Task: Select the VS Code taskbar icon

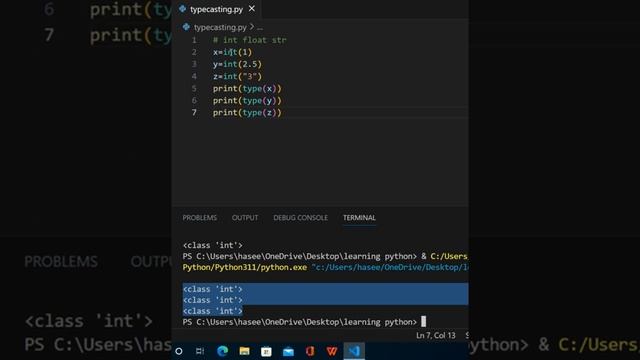Action: click(x=354, y=351)
